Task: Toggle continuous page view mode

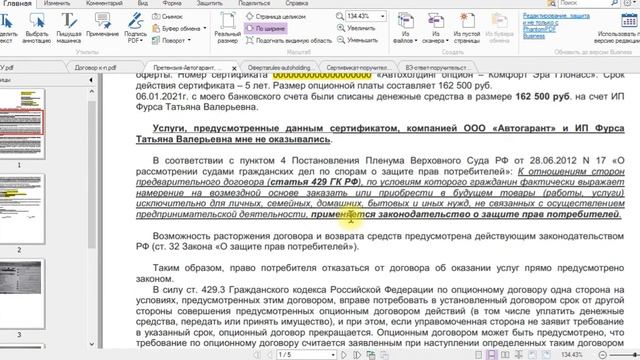Action: 491,355
